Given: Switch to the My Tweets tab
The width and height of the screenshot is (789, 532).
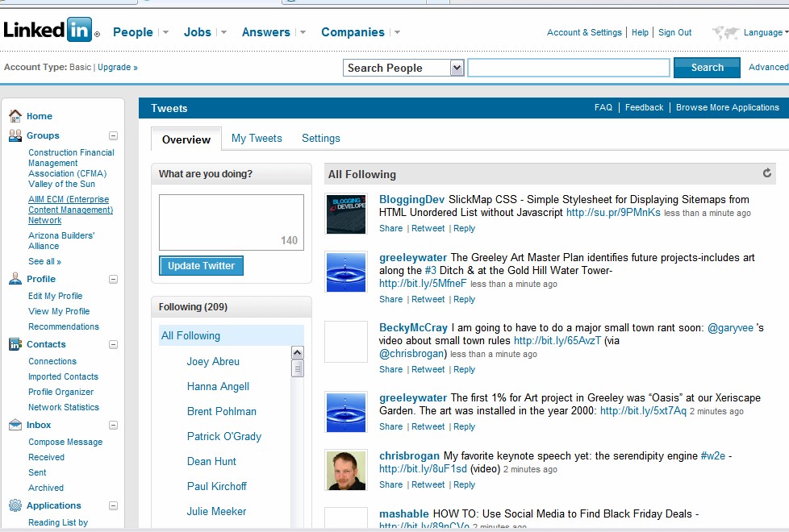Looking at the screenshot, I should pyautogui.click(x=257, y=139).
